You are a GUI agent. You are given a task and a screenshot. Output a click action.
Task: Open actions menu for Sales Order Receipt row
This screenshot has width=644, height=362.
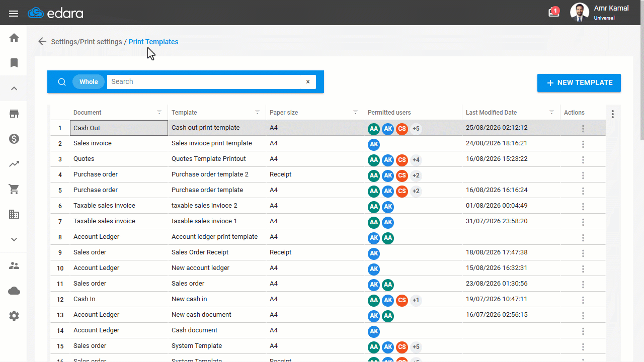pos(583,253)
